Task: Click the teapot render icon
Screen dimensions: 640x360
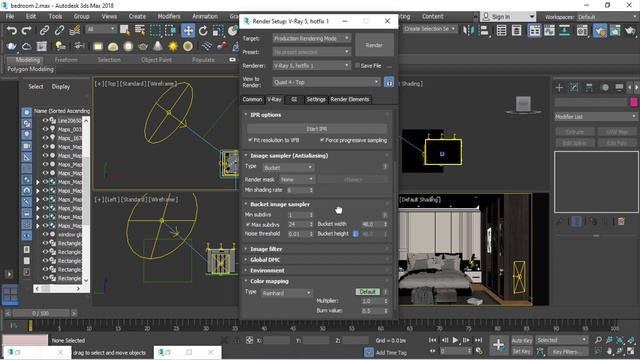Action: click(11, 46)
